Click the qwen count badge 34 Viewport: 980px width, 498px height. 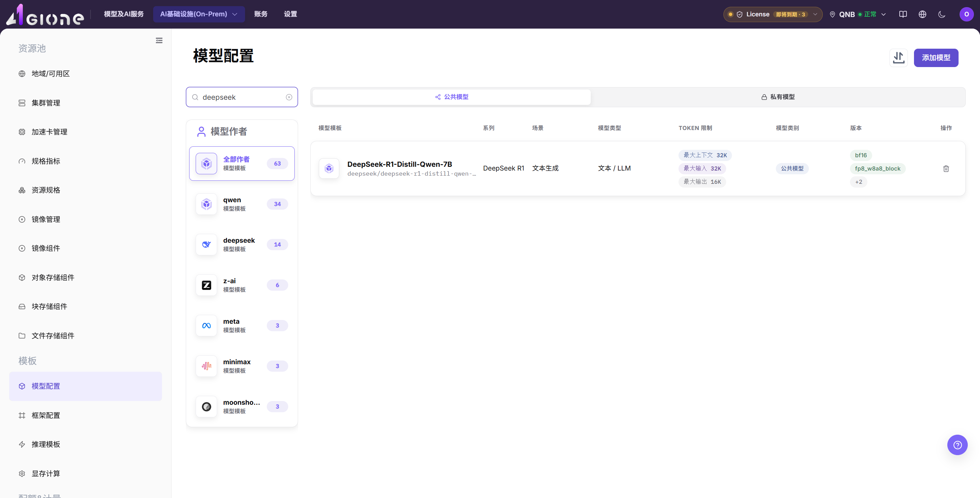pos(277,204)
